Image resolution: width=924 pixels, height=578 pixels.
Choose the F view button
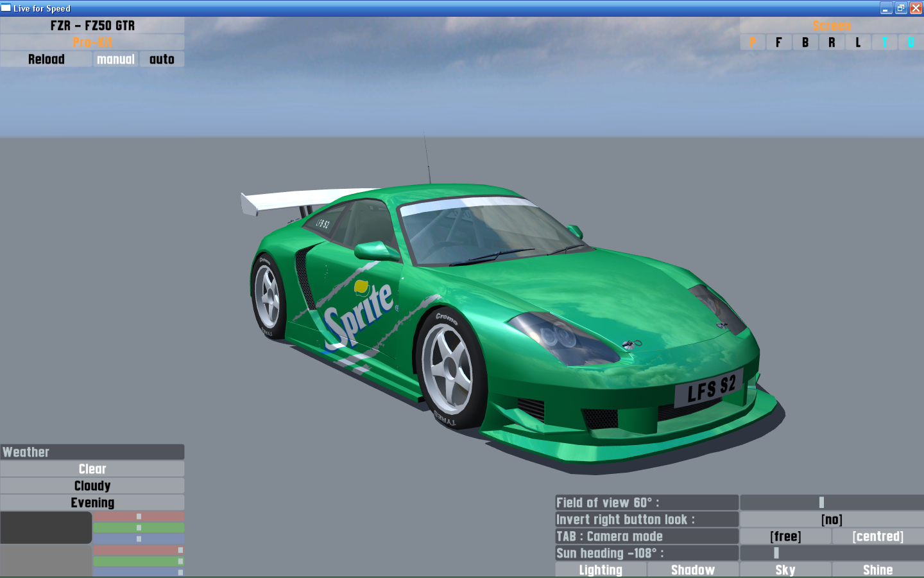[x=779, y=42]
